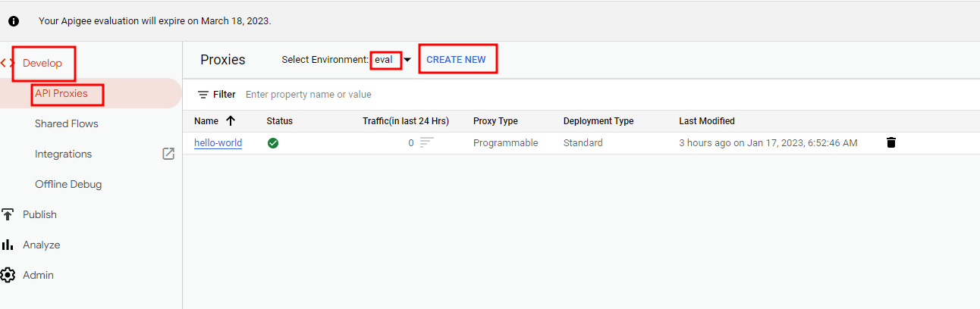Click the Programmable proxy type cell
The height and width of the screenshot is (309, 980).
(x=505, y=142)
